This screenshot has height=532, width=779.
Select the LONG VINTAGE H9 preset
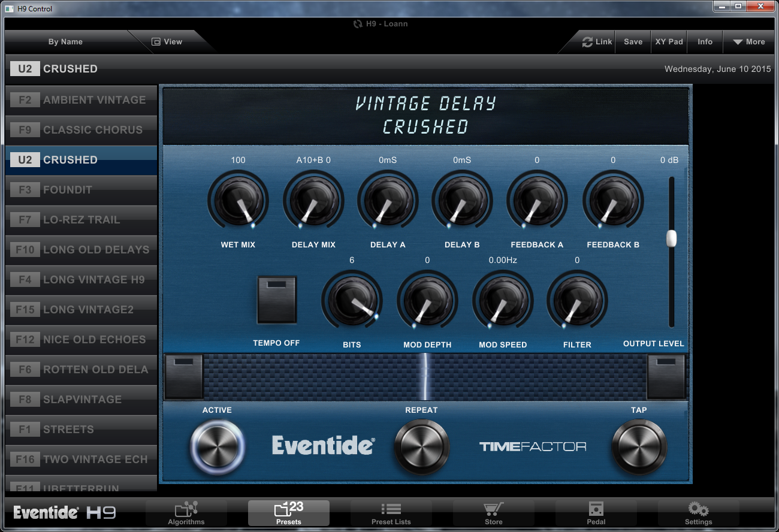click(81, 280)
